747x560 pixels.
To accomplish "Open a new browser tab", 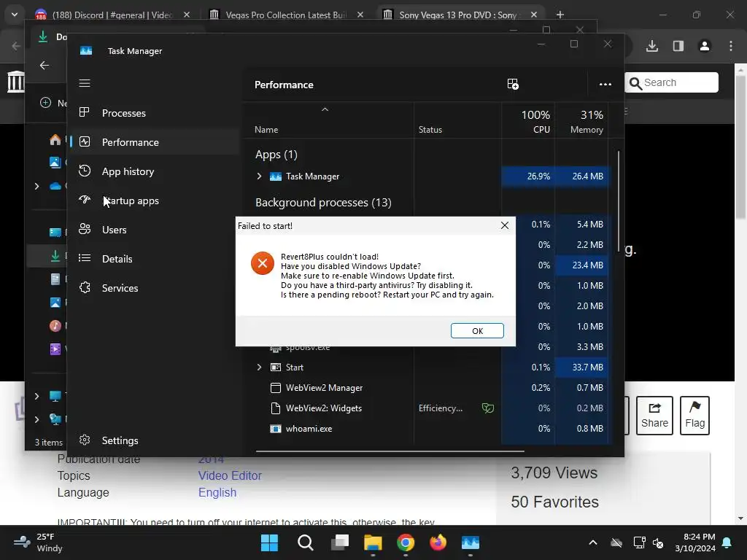I will point(560,15).
